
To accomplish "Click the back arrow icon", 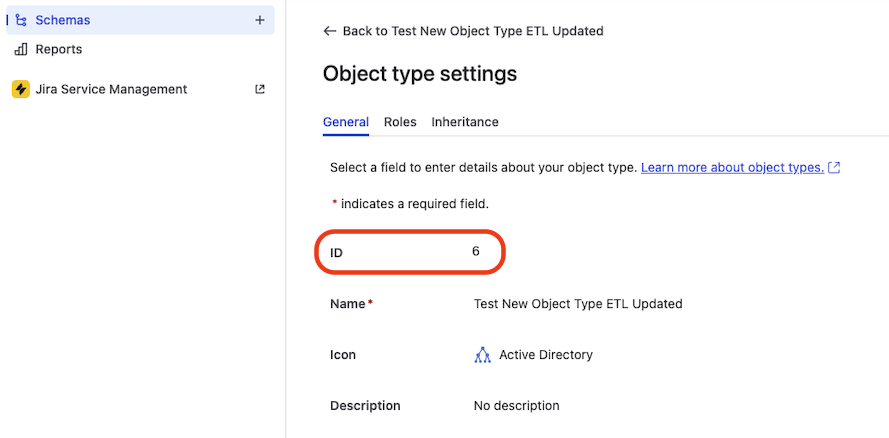I will point(330,31).
